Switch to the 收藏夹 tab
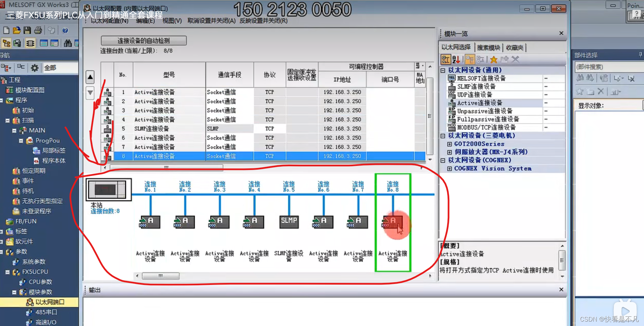 tap(515, 48)
